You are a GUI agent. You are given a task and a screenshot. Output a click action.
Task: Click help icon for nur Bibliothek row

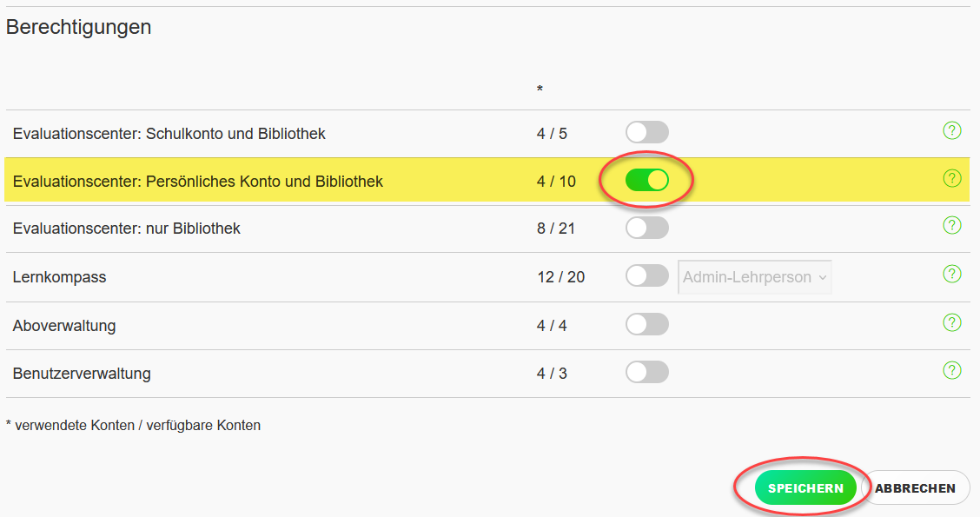(952, 225)
